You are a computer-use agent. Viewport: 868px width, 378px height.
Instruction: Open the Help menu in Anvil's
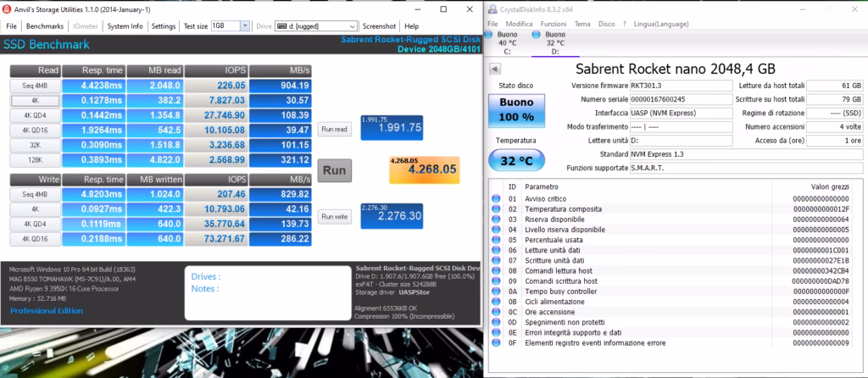[x=411, y=26]
